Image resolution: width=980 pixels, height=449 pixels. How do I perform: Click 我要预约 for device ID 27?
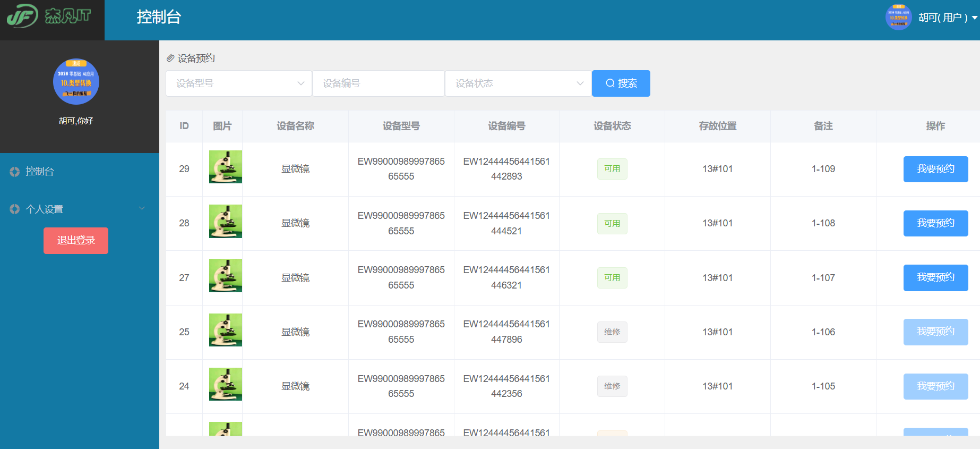coord(935,277)
